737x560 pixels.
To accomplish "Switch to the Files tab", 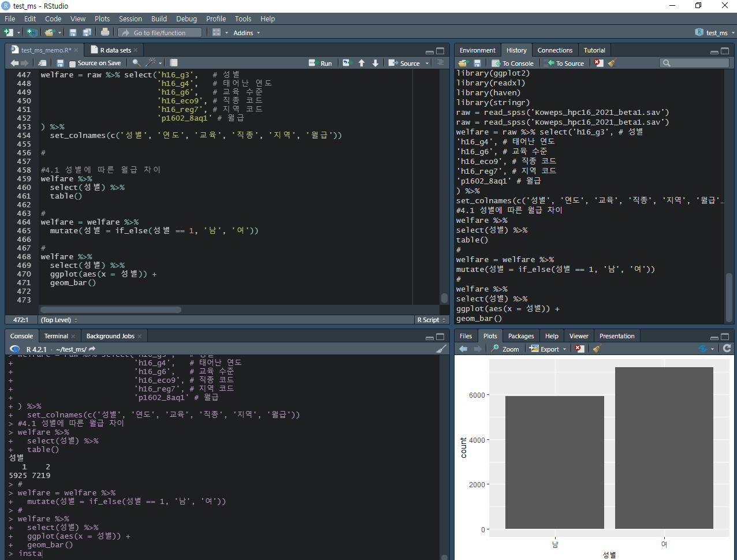I will point(466,336).
